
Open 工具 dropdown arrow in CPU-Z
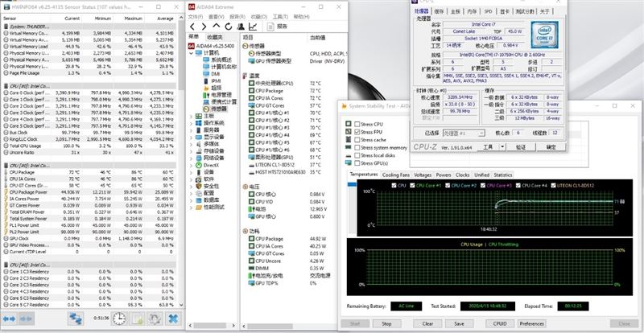502,146
